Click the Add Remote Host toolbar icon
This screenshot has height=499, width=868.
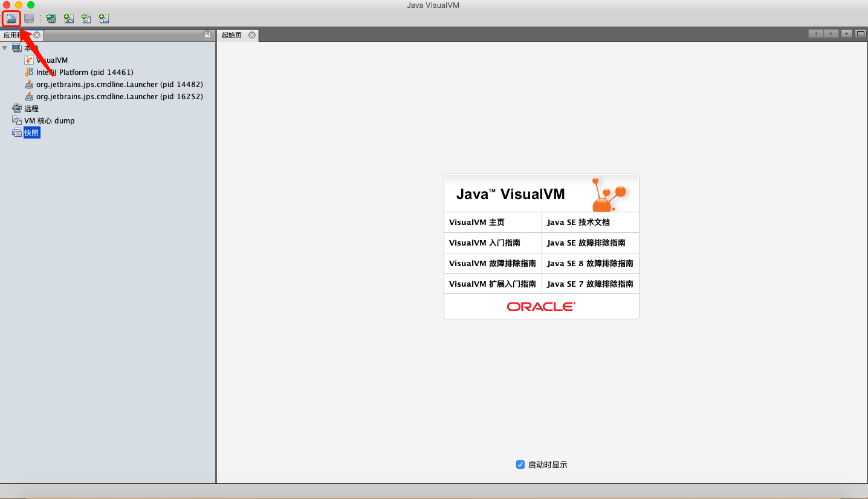51,19
